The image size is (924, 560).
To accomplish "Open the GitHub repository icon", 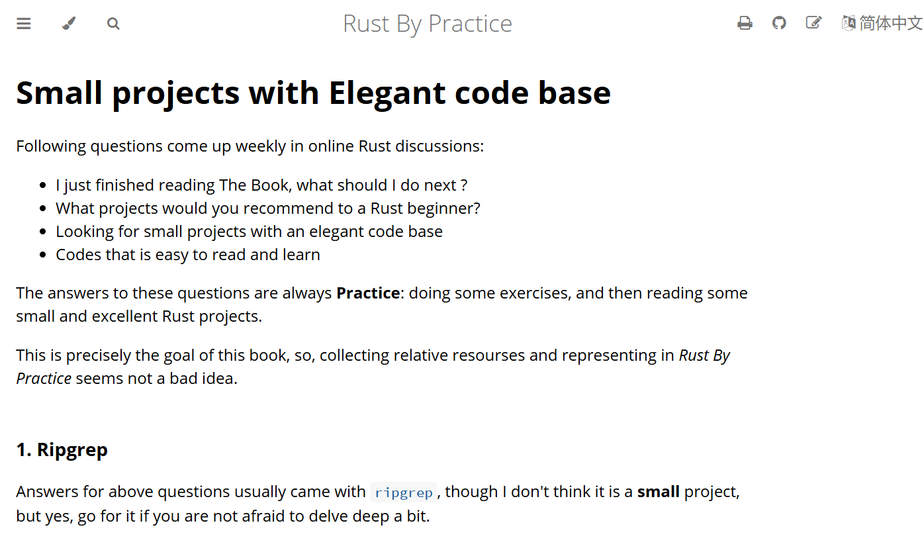I will tap(779, 23).
